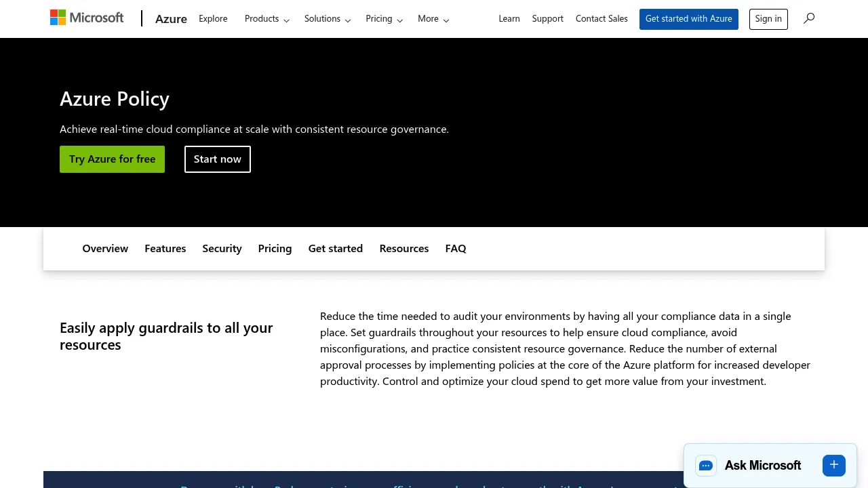Expand the Products dropdown
Viewport: 868px width, 488px height.
(x=267, y=19)
